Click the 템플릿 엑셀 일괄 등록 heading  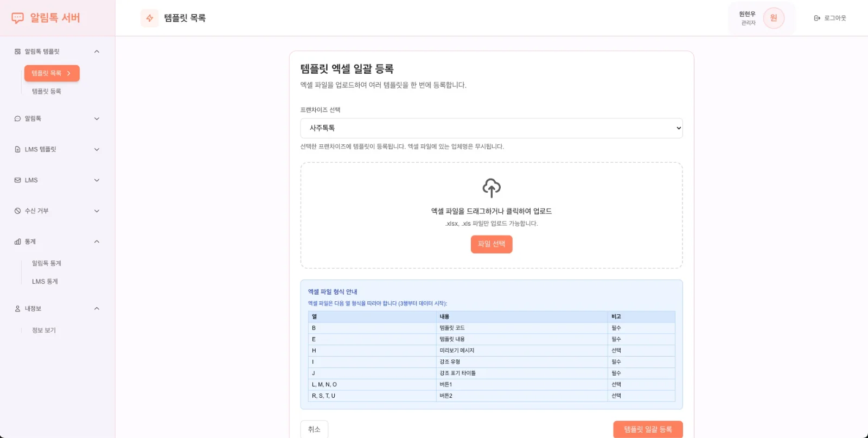tap(347, 69)
